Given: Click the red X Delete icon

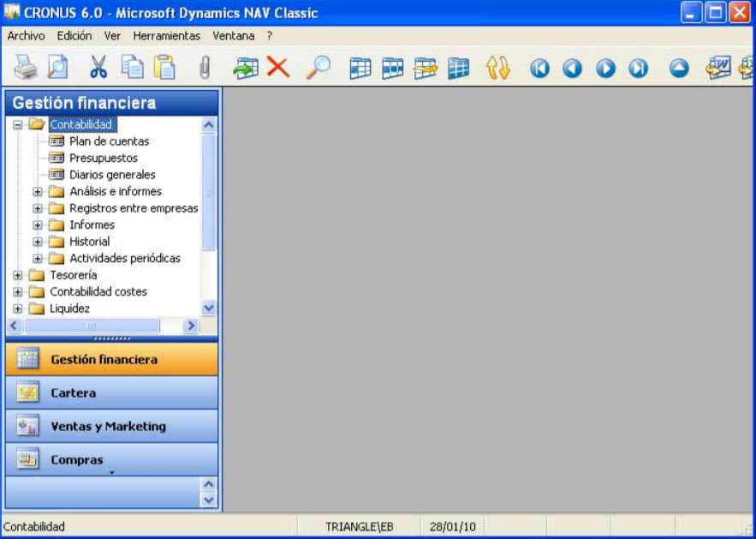Looking at the screenshot, I should click(277, 68).
